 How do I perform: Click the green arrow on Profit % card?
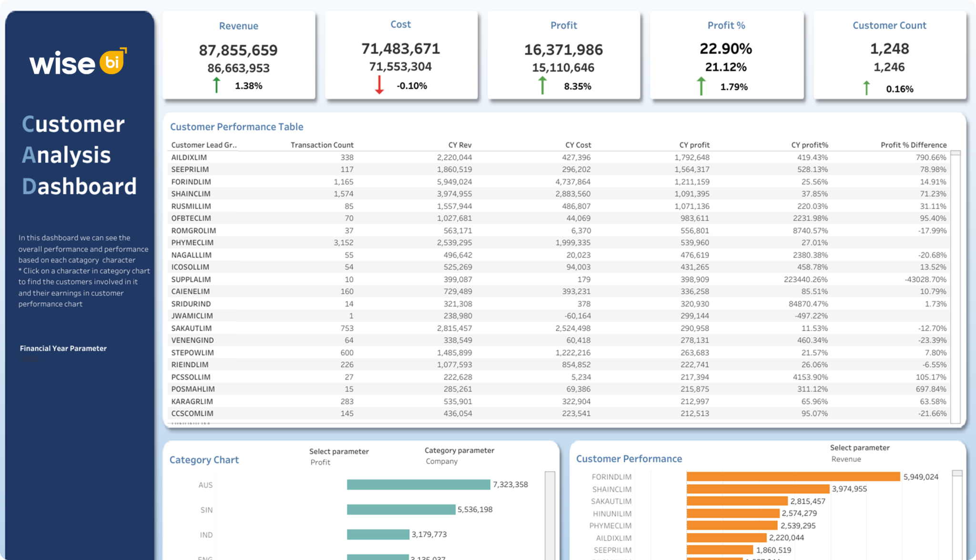701,85
